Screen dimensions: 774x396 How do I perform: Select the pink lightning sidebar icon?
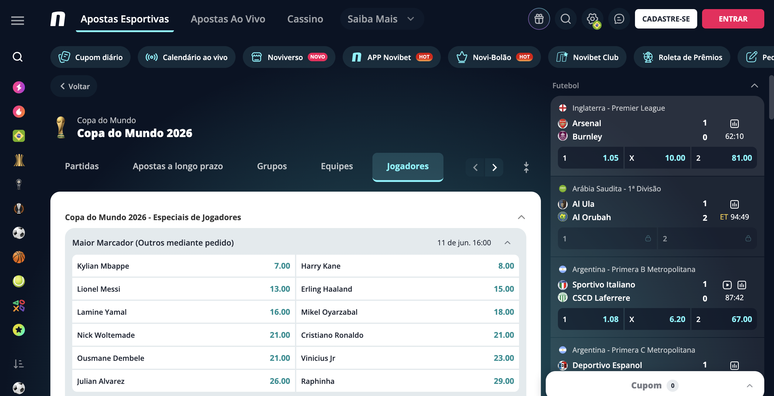click(x=19, y=87)
